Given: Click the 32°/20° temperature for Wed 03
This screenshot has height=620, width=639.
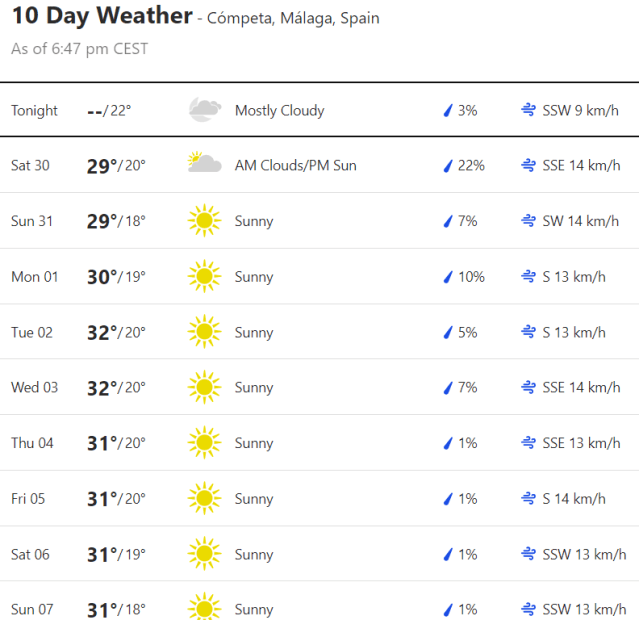Looking at the screenshot, I should [x=116, y=388].
